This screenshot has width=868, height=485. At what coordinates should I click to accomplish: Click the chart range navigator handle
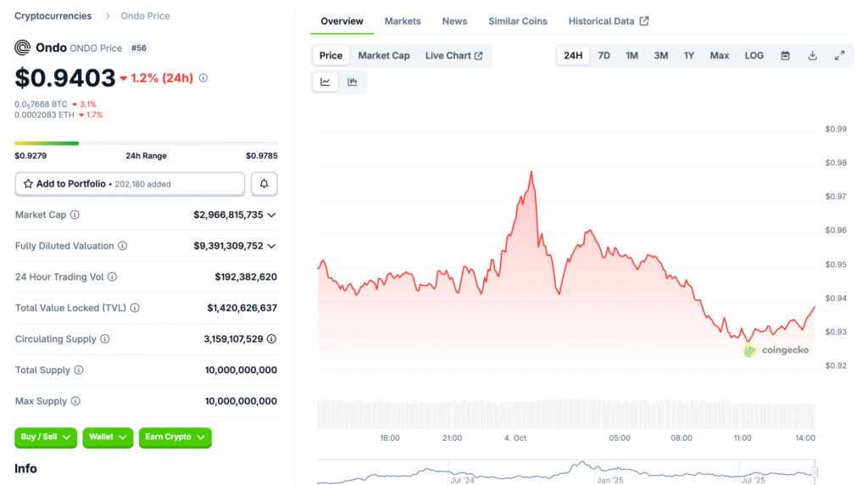coord(815,471)
